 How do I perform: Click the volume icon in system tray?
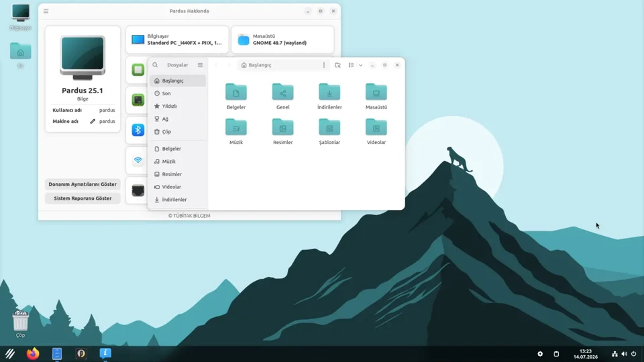click(625, 354)
